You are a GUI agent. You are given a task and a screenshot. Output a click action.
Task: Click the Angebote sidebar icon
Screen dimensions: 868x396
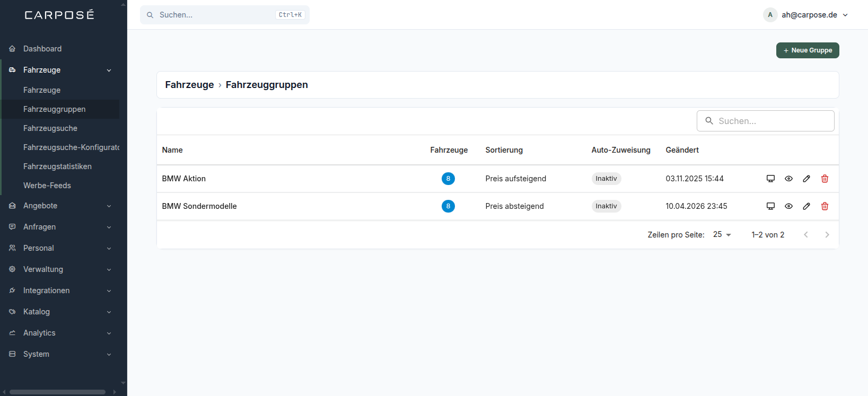coord(12,206)
